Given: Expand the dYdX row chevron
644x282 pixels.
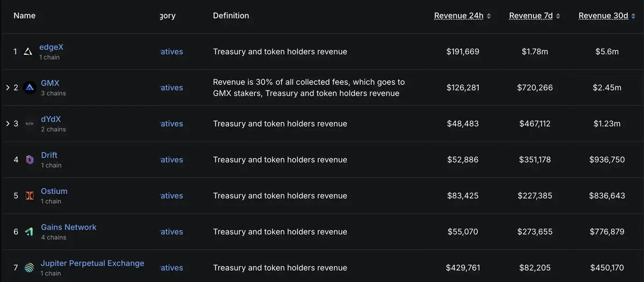Looking at the screenshot, I should coord(8,123).
